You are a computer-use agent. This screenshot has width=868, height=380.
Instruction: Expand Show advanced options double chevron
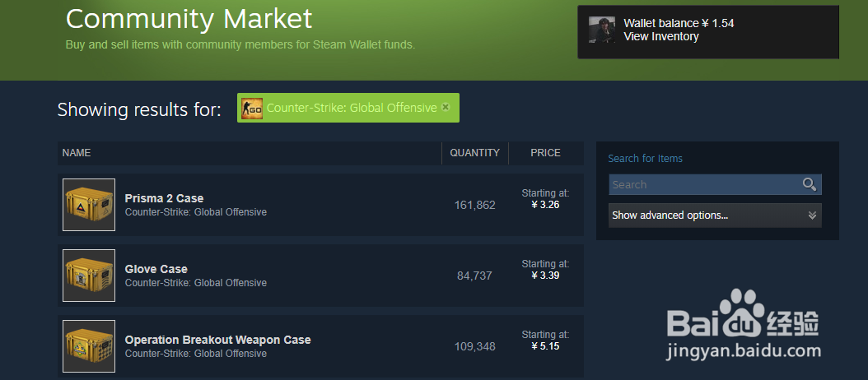812,215
